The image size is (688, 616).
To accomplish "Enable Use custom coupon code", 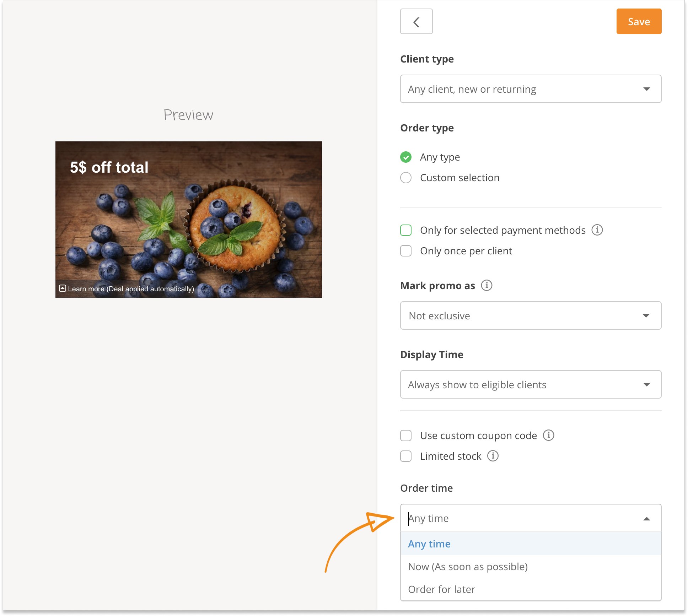I will click(406, 436).
